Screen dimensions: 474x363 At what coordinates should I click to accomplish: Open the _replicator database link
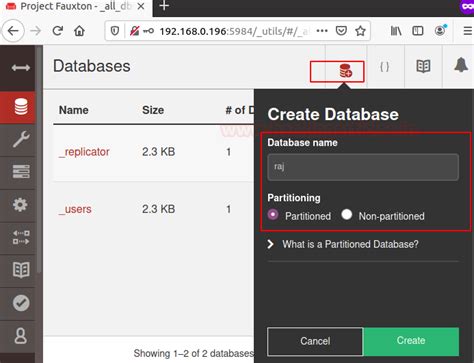click(x=84, y=152)
